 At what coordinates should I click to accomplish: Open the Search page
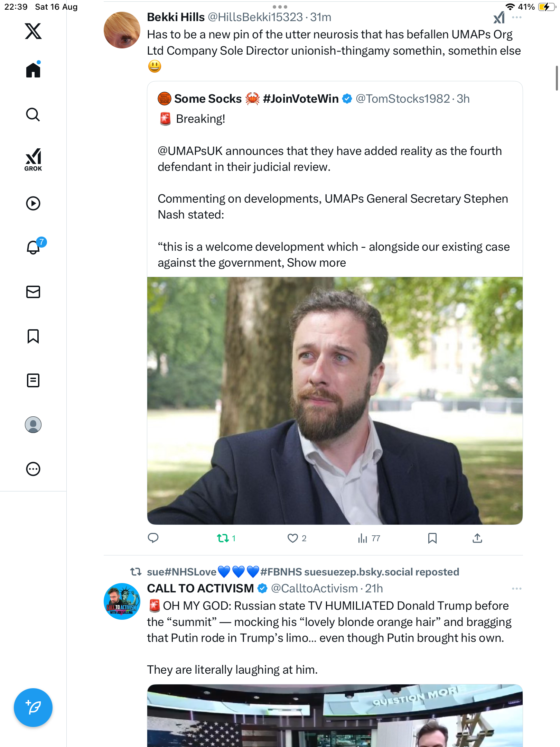click(x=33, y=115)
